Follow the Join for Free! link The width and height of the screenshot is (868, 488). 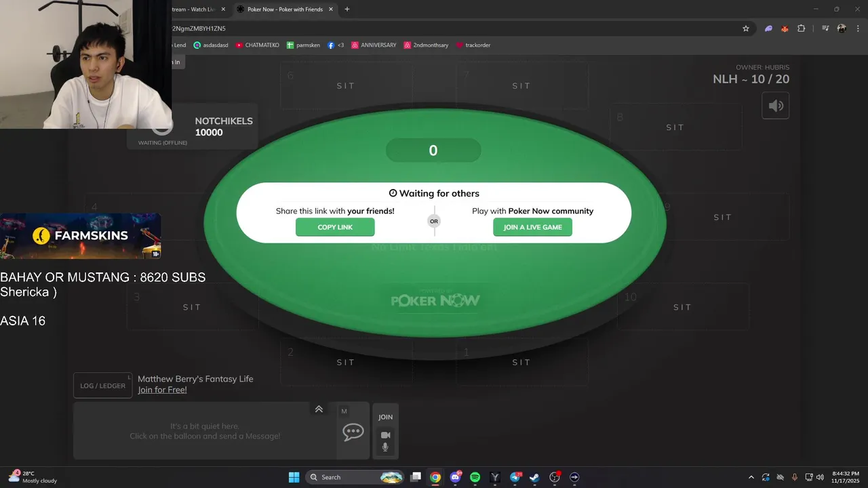(162, 390)
